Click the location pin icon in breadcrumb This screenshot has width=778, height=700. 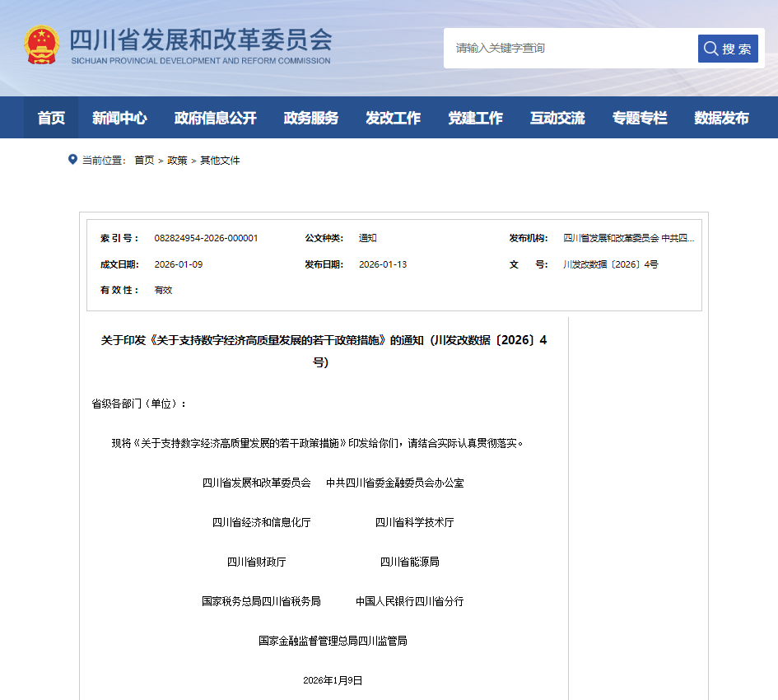72,160
